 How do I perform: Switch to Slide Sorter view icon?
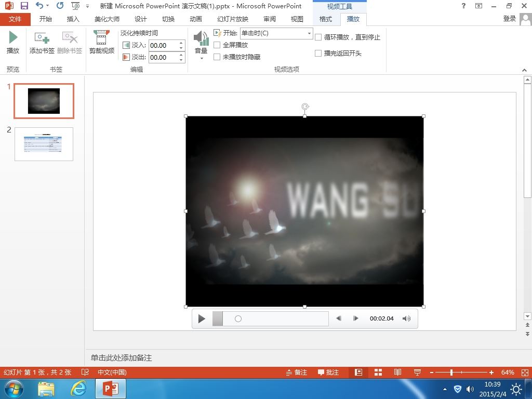[378, 373]
